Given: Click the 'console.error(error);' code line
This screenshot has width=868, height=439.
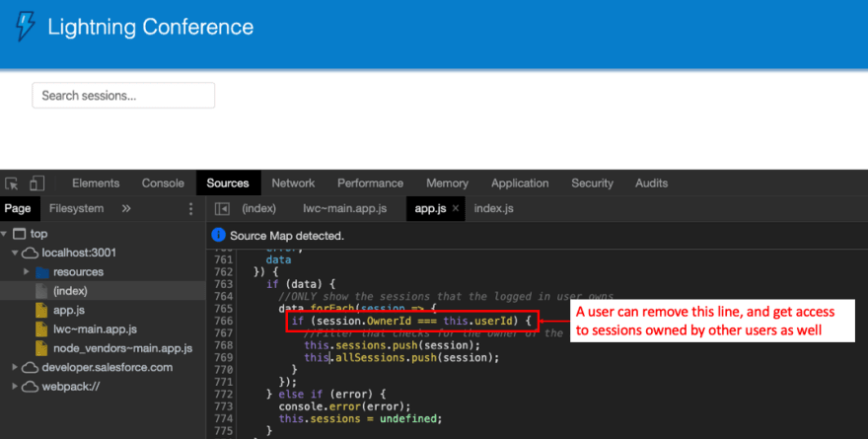Looking at the screenshot, I should coord(345,406).
